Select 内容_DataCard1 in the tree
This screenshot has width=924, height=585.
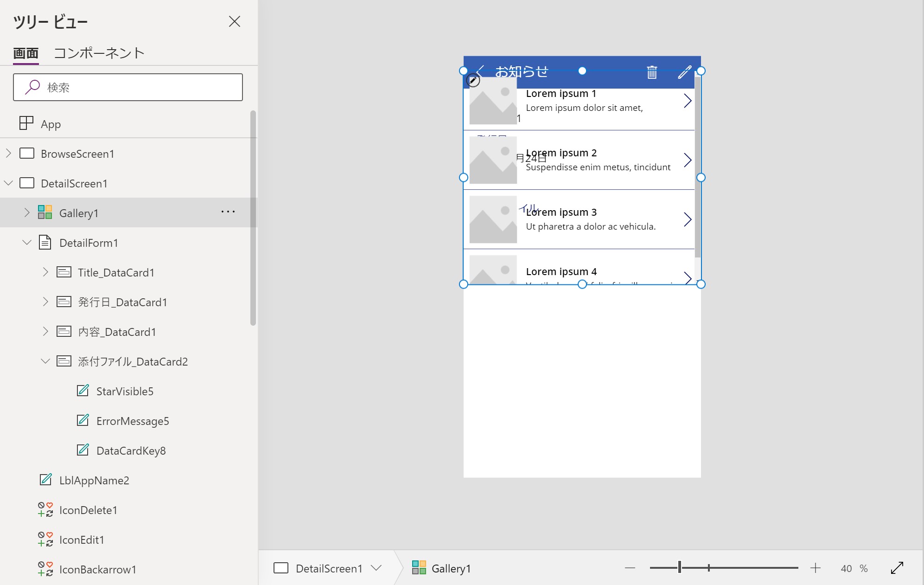tap(117, 332)
